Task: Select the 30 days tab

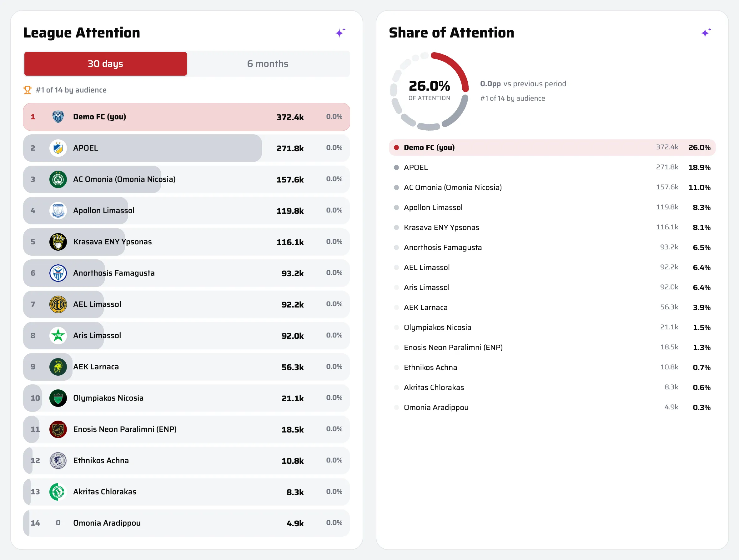Action: point(106,64)
